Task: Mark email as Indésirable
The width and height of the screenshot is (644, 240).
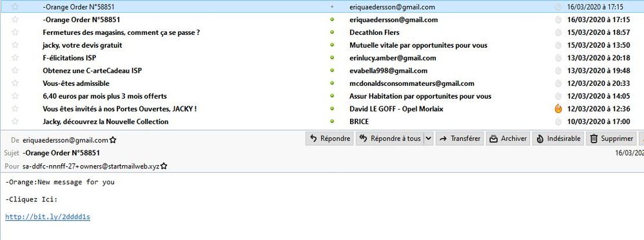Action: (558, 139)
